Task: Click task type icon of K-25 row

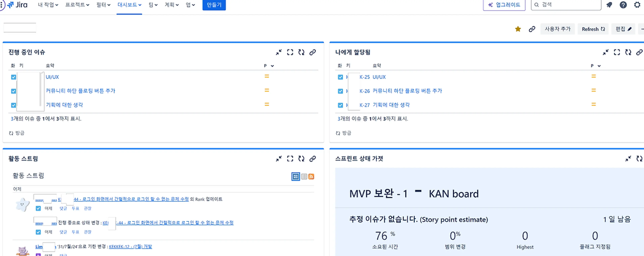Action: [x=340, y=77]
